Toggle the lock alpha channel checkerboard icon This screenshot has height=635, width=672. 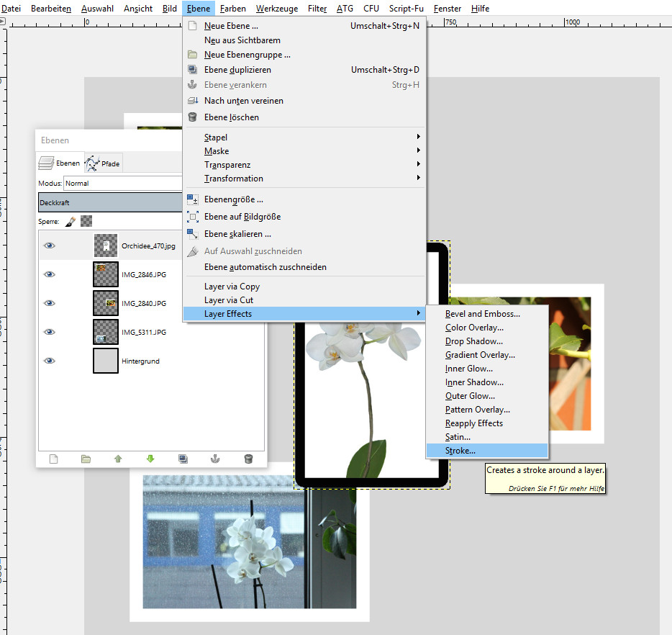tap(86, 221)
